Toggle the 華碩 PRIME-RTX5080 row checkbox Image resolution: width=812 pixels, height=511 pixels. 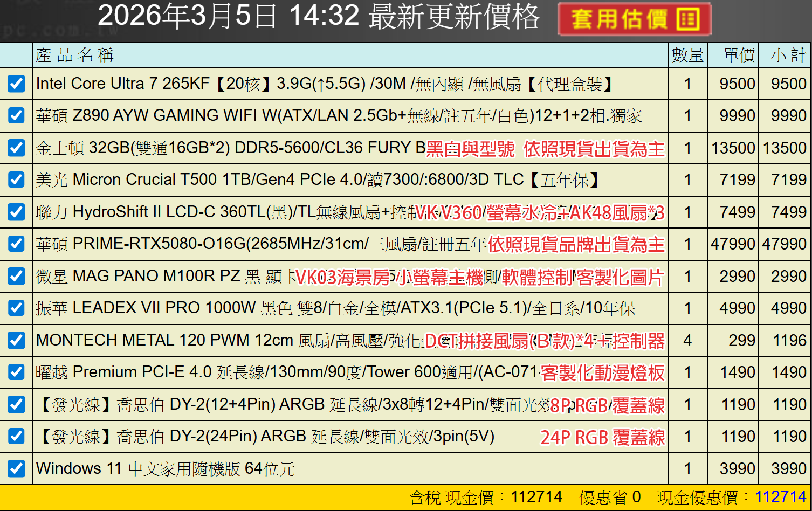coord(16,244)
